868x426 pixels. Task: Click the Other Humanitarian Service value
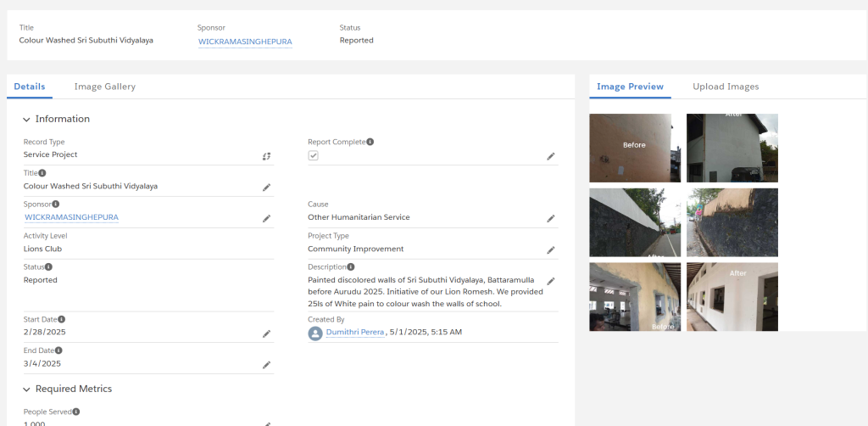click(359, 217)
